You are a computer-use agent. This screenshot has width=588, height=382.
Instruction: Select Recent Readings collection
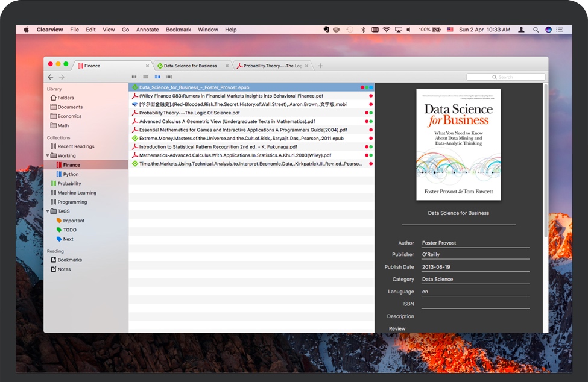point(75,146)
